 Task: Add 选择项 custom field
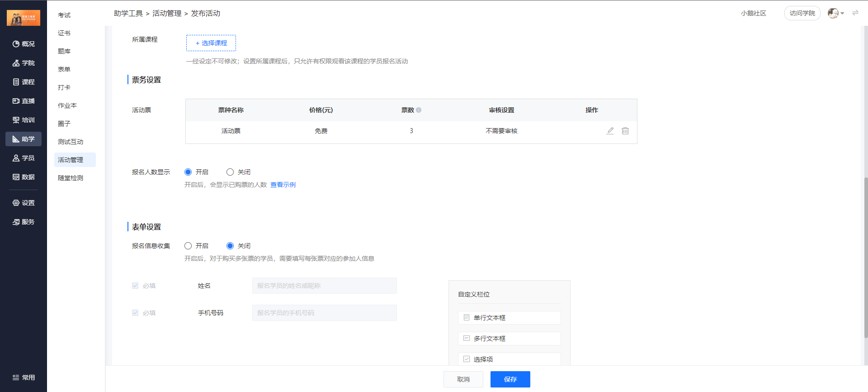pyautogui.click(x=509, y=359)
